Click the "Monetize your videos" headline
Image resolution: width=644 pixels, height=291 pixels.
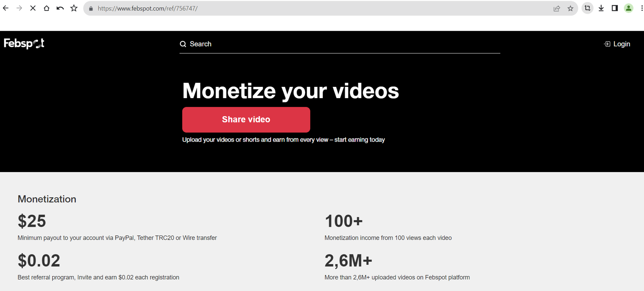(291, 91)
